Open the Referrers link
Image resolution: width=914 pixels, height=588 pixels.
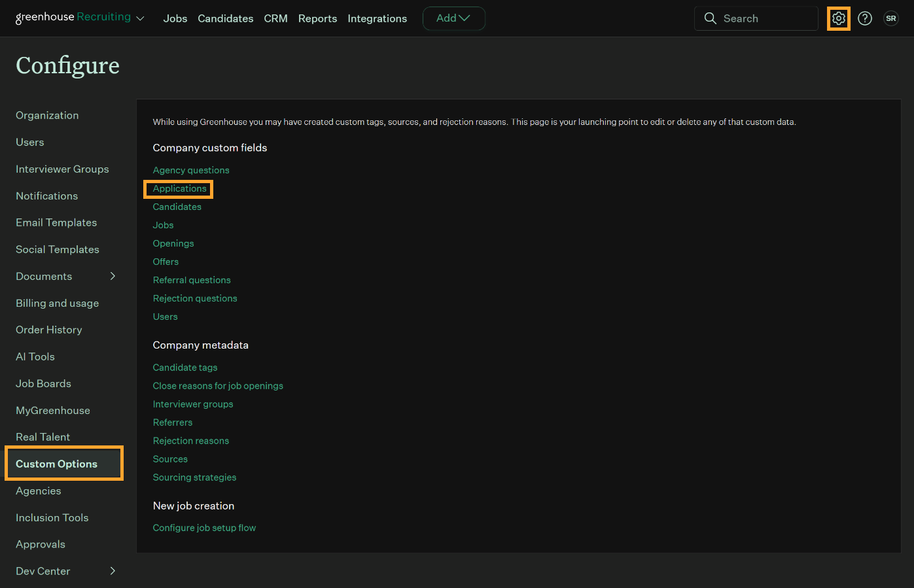click(173, 423)
